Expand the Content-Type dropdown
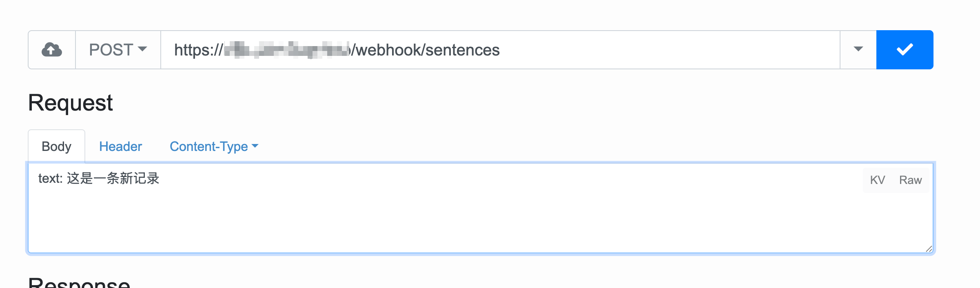 point(214,146)
